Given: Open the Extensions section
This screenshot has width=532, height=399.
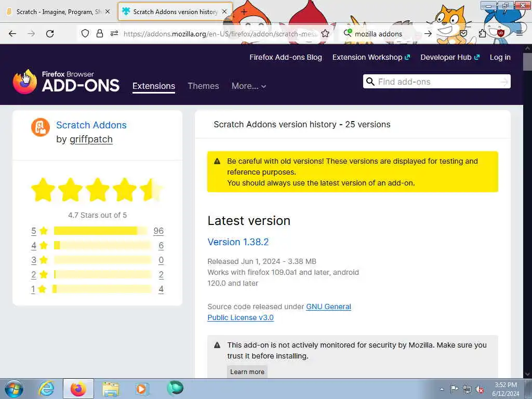Looking at the screenshot, I should pyautogui.click(x=154, y=86).
